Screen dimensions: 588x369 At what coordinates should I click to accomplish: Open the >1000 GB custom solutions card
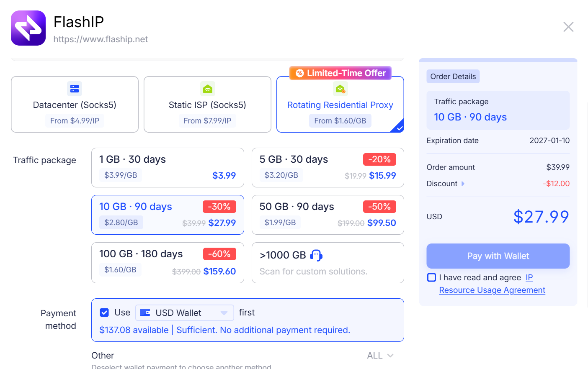coord(328,263)
